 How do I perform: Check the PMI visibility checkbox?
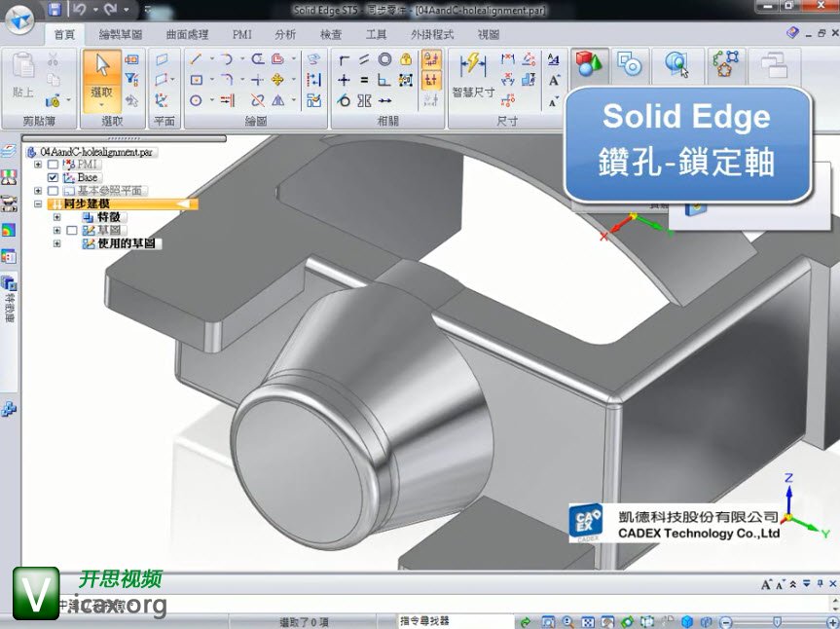[x=53, y=164]
